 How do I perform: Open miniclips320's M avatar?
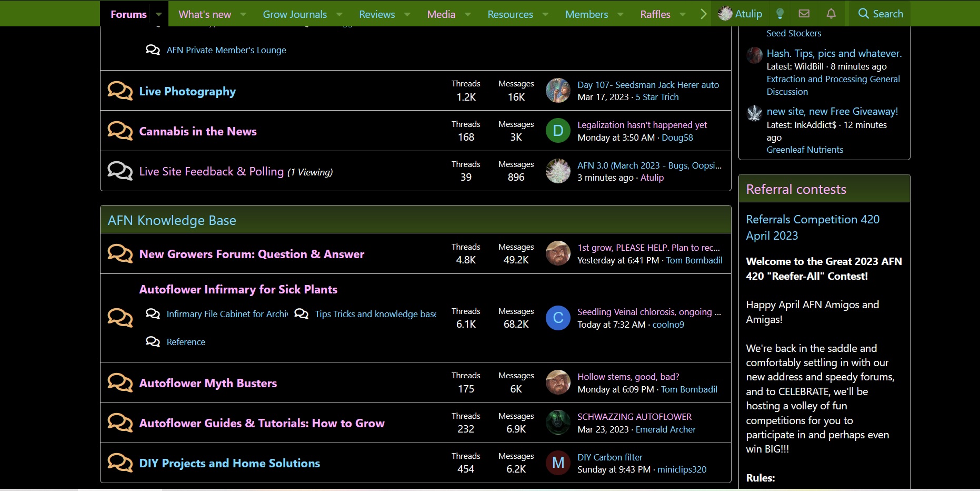point(558,463)
